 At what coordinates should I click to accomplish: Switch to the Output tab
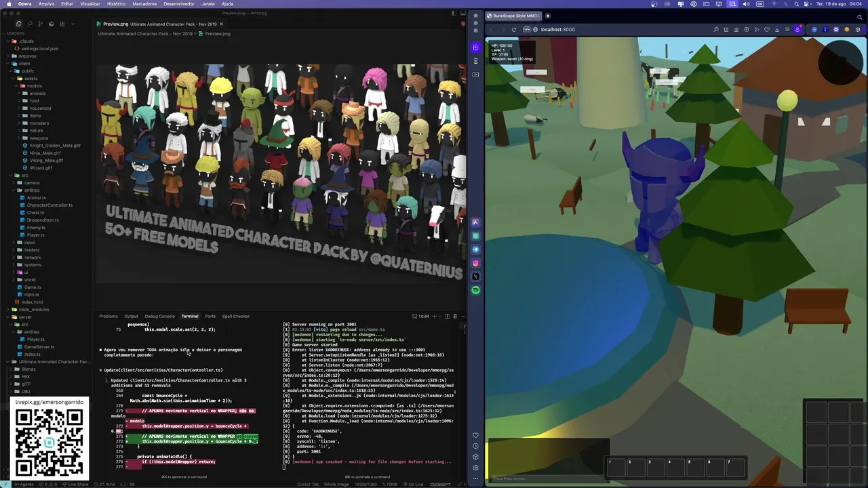coord(132,316)
